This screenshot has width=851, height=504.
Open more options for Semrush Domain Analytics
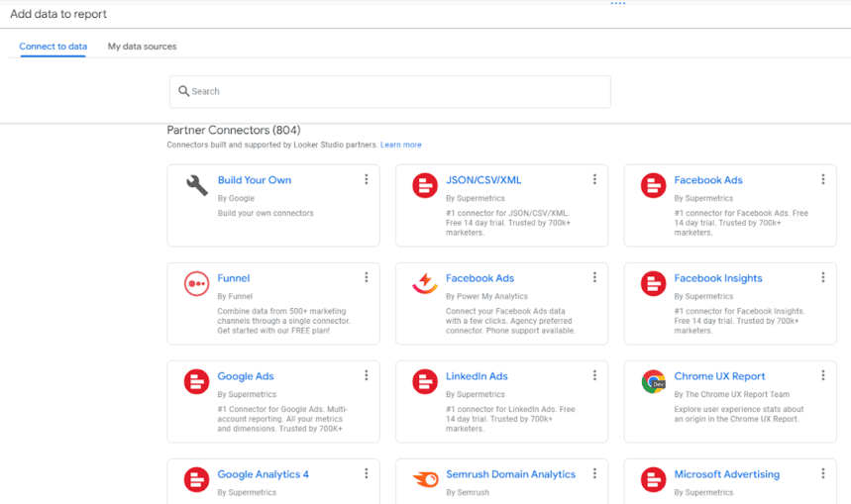click(x=594, y=473)
